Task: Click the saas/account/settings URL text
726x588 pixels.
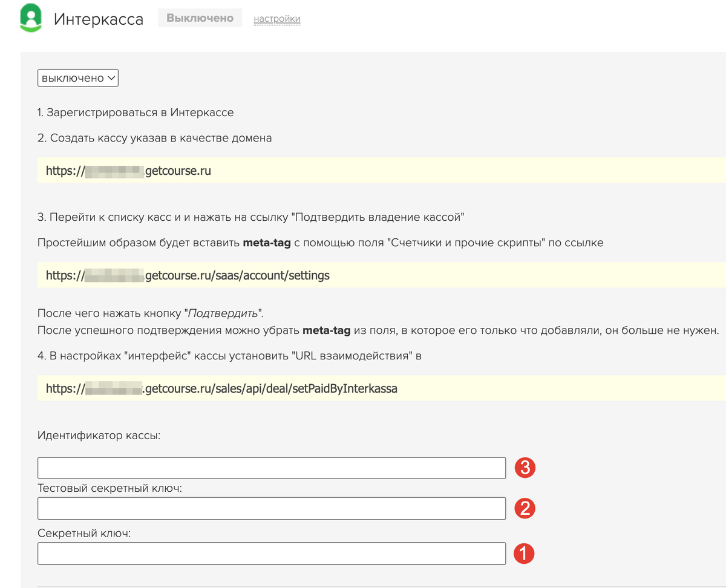Action: pyautogui.click(x=188, y=275)
